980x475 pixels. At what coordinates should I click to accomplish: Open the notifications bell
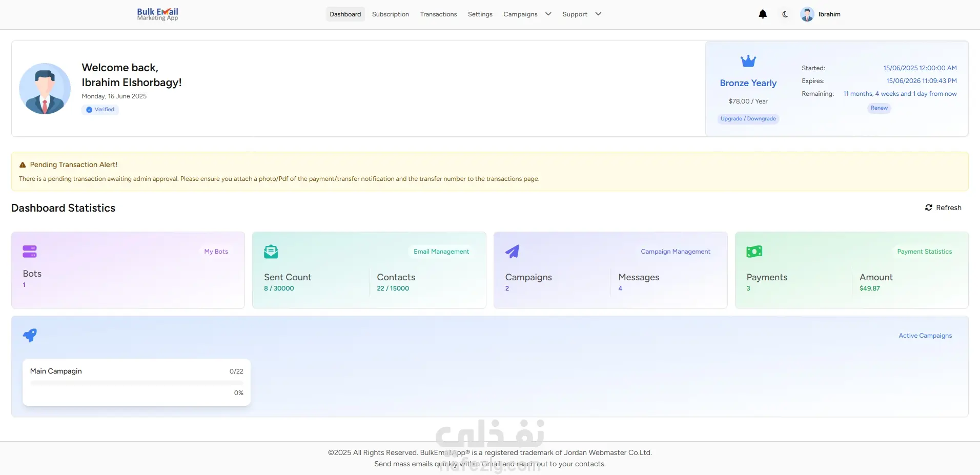763,14
